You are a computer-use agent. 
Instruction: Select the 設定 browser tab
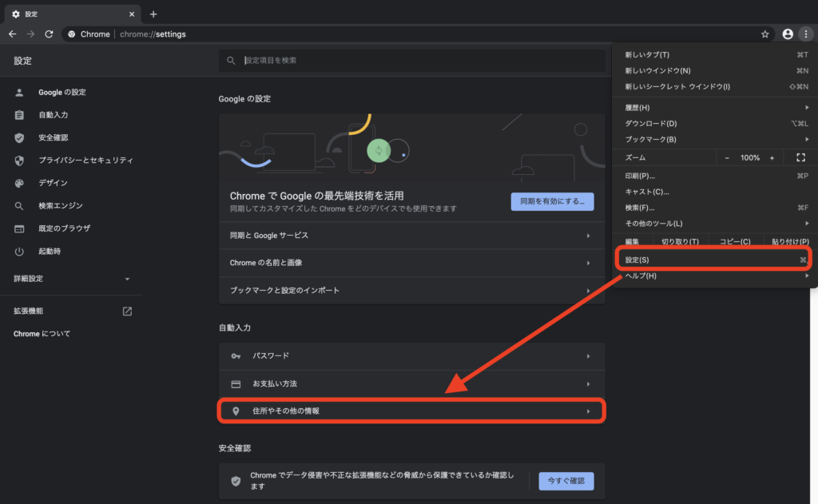(73, 14)
